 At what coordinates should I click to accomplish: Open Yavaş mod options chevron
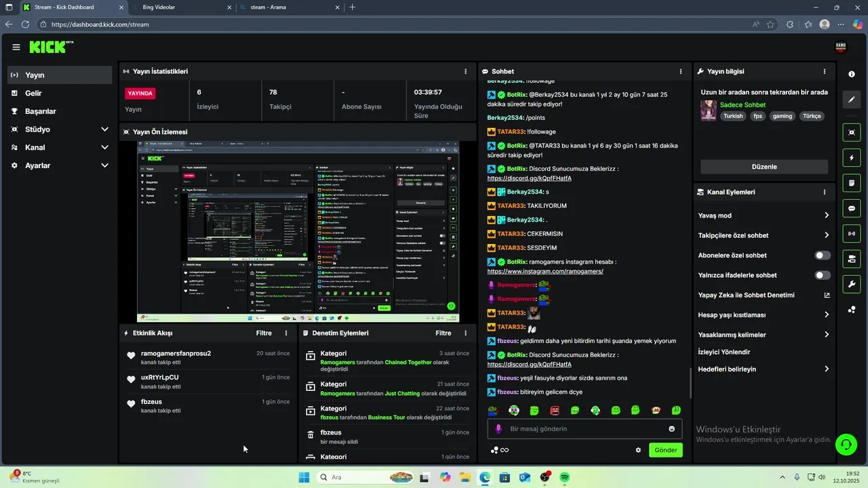[827, 216]
